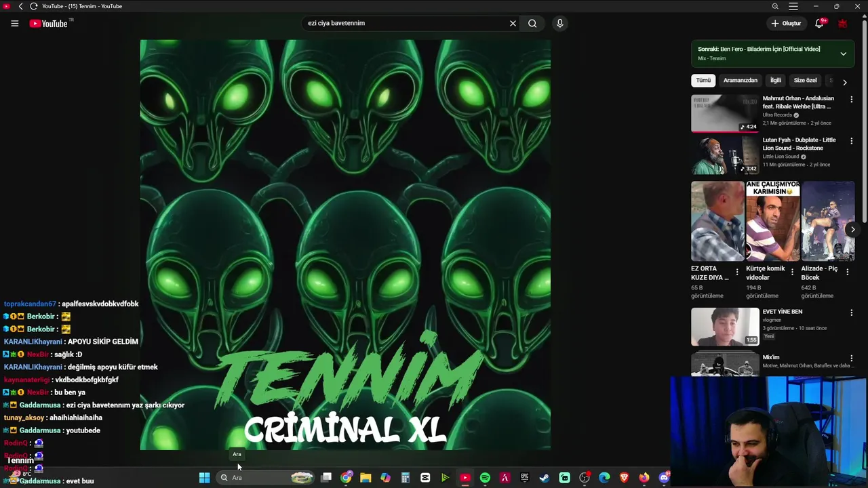Open the Windows Start menu
The height and width of the screenshot is (488, 868).
point(204,478)
